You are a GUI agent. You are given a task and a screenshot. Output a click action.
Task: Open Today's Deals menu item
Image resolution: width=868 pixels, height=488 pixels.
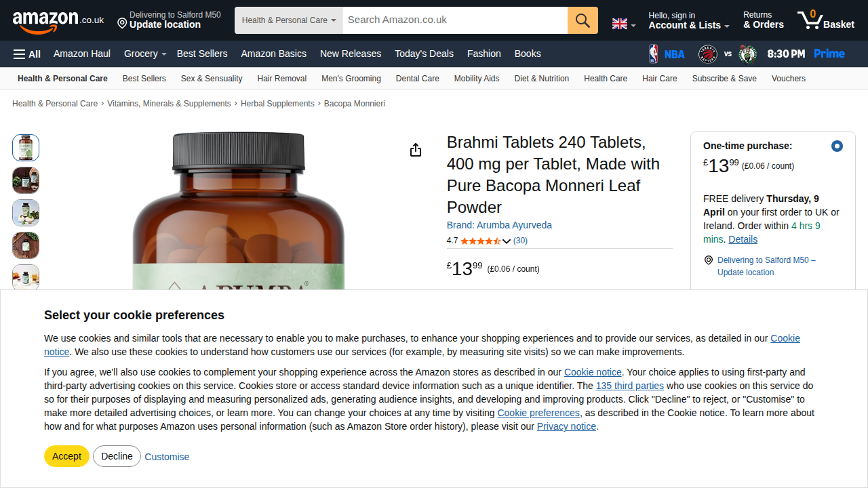click(x=425, y=54)
